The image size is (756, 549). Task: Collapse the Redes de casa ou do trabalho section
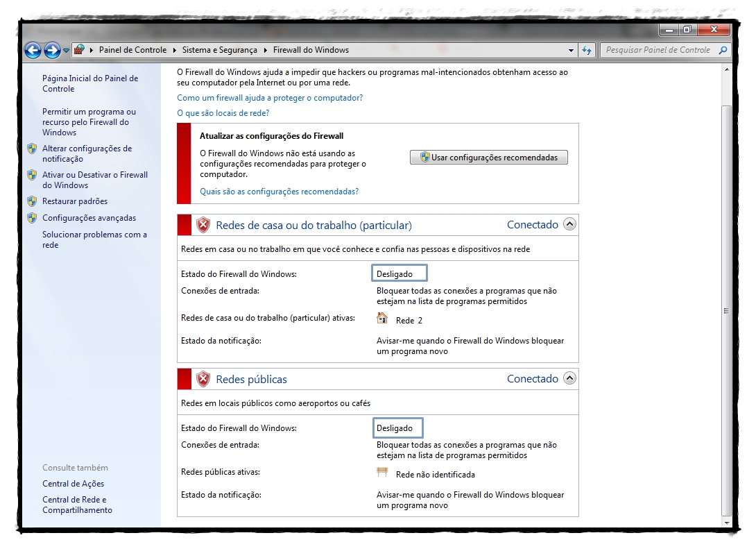tap(569, 224)
